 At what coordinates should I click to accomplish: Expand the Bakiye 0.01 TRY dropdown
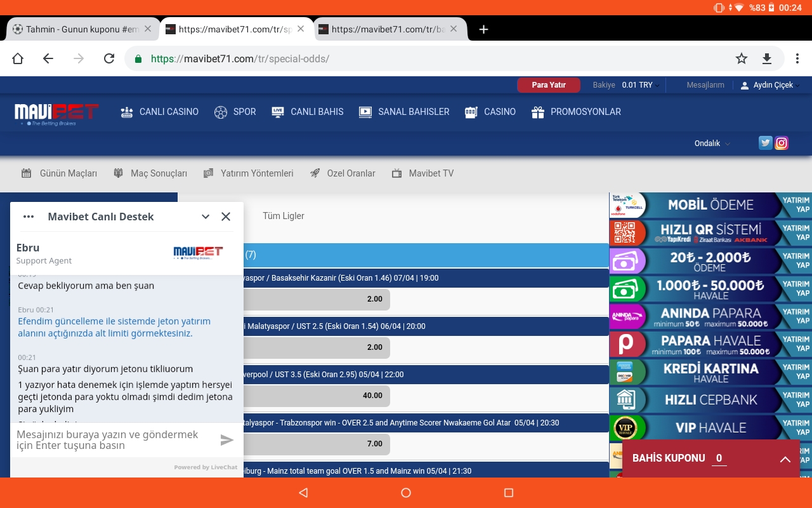(x=626, y=85)
